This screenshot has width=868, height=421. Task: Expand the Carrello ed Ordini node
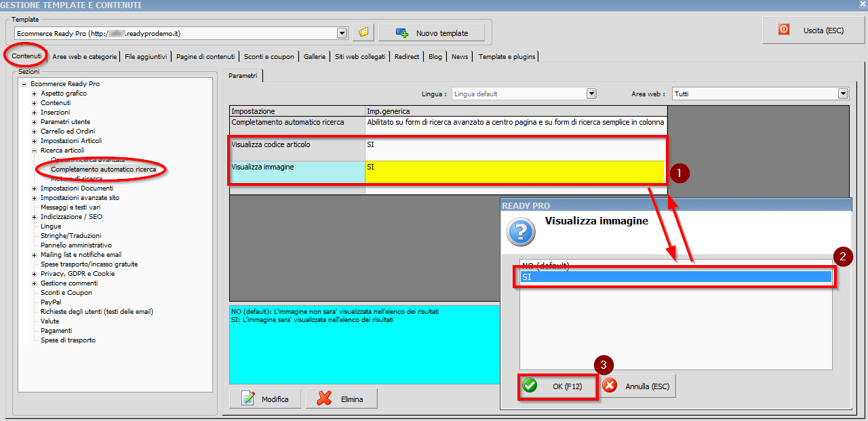click(x=34, y=132)
